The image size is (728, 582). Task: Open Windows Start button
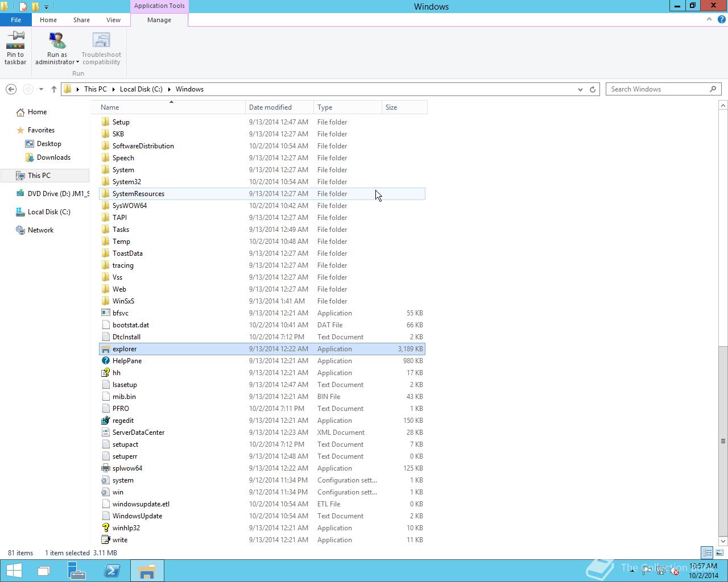(14, 571)
